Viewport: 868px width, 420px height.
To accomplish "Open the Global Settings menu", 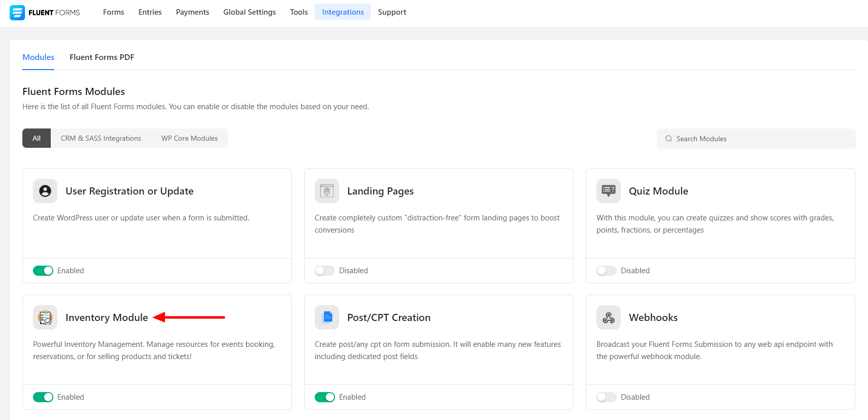I will tap(249, 12).
